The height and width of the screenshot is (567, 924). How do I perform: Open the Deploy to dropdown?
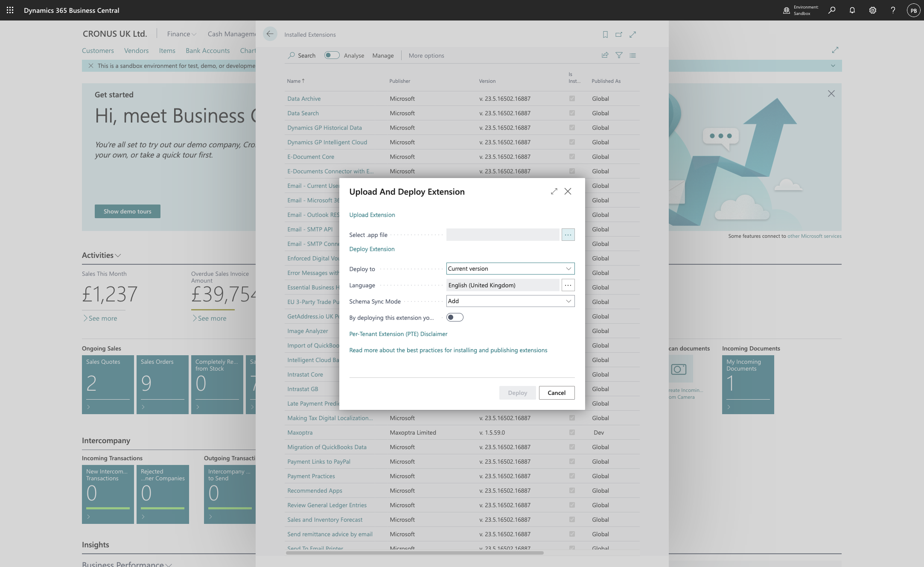510,269
